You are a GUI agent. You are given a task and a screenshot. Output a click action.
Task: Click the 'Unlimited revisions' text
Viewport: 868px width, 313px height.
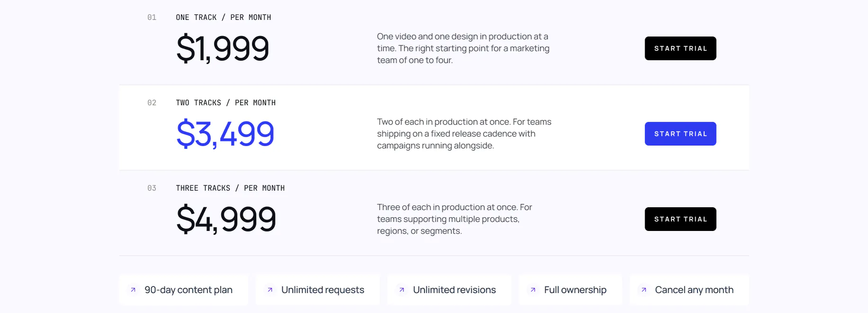[454, 290]
